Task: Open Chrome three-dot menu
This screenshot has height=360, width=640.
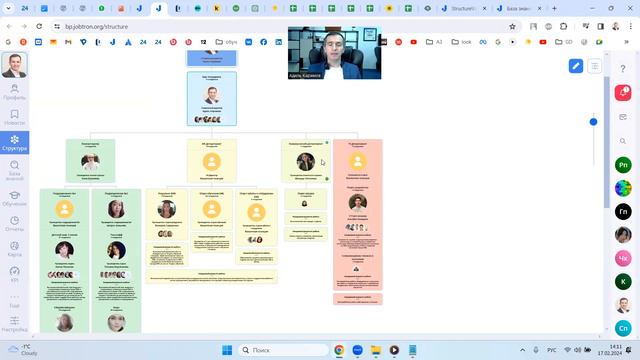Action: point(631,26)
